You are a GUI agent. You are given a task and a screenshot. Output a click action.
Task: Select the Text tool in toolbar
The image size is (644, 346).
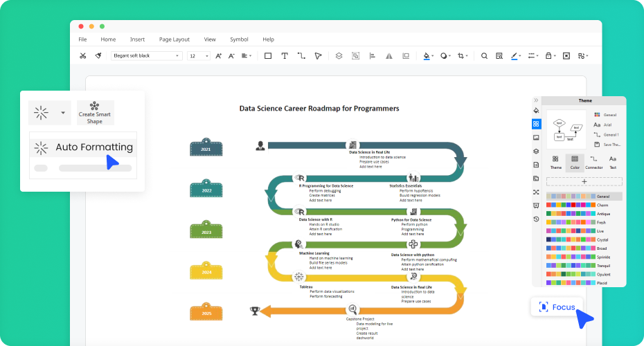[285, 56]
